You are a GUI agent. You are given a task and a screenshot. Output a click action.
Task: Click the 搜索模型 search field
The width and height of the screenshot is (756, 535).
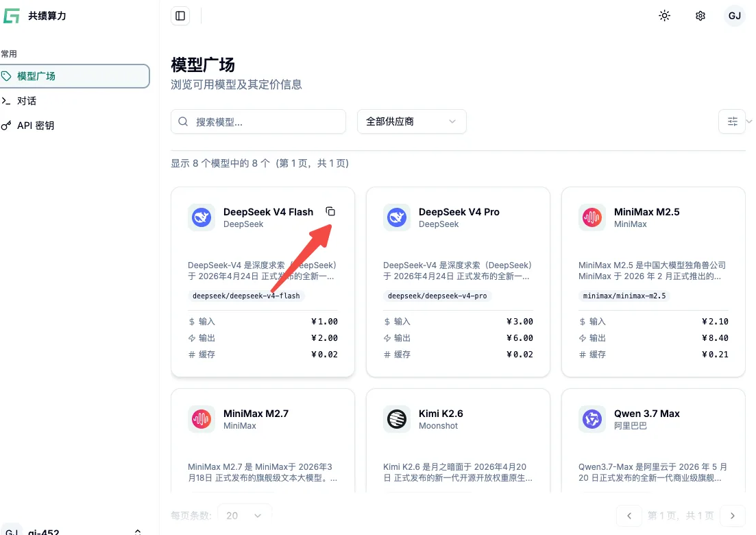click(x=258, y=121)
